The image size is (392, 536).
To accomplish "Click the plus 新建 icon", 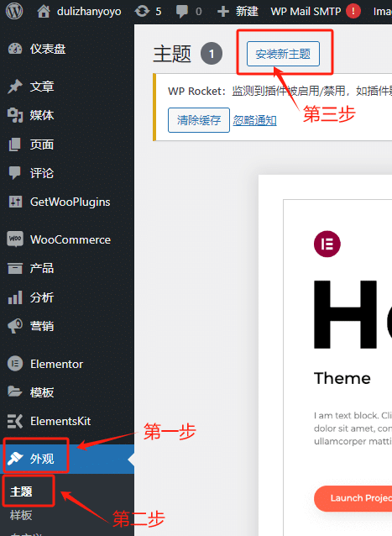I will (223, 12).
